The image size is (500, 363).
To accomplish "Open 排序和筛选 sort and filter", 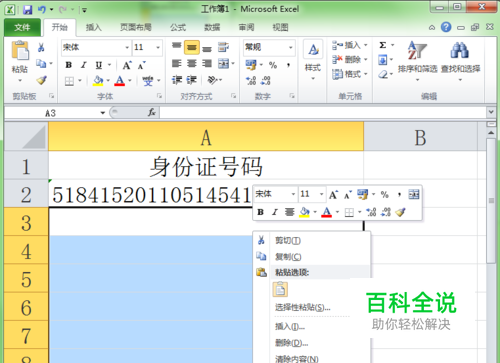I will tap(417, 60).
